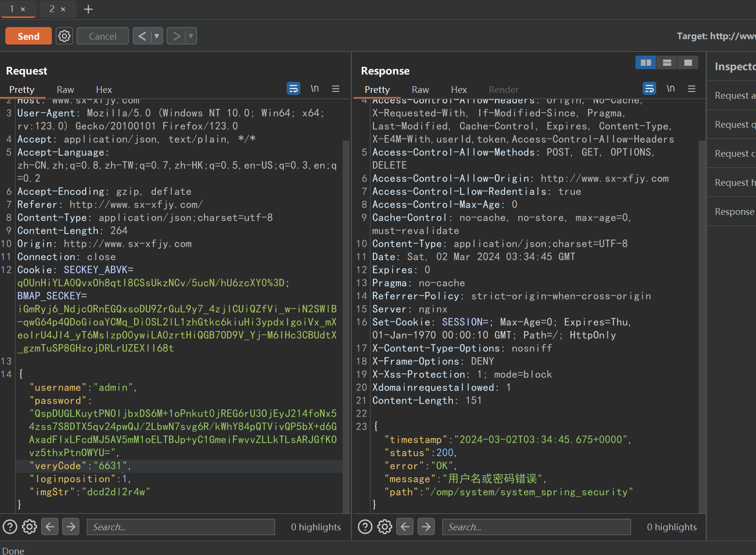The height and width of the screenshot is (555, 756).
Task: Toggle word wrap in Request panel
Action: (293, 89)
